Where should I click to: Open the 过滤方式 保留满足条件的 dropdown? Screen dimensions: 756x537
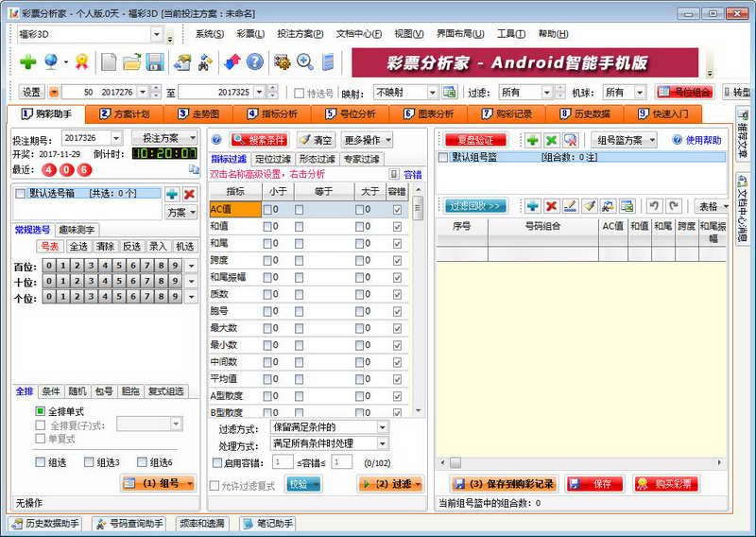click(383, 427)
